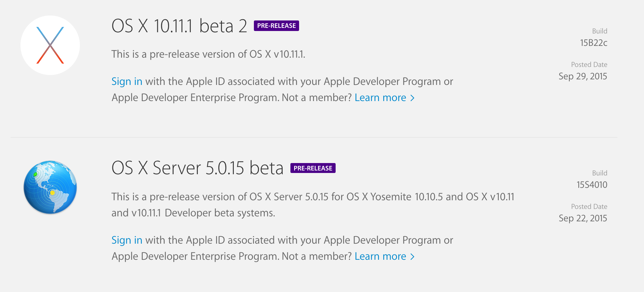Image resolution: width=644 pixels, height=292 pixels.
Task: Click PRE-RELEASE badge beside OS X 10.11.1 beta 2
Action: point(276,26)
